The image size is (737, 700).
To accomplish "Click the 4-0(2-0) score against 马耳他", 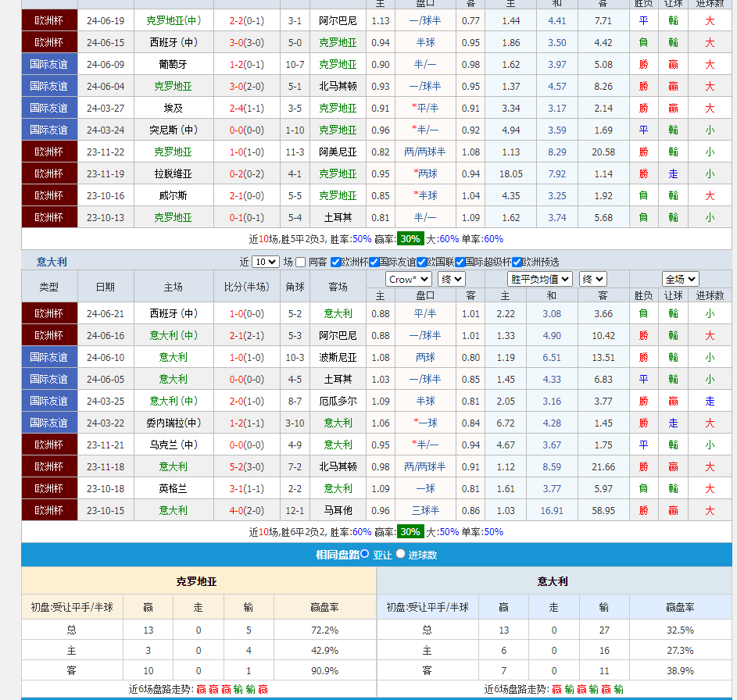I will pyautogui.click(x=246, y=510).
